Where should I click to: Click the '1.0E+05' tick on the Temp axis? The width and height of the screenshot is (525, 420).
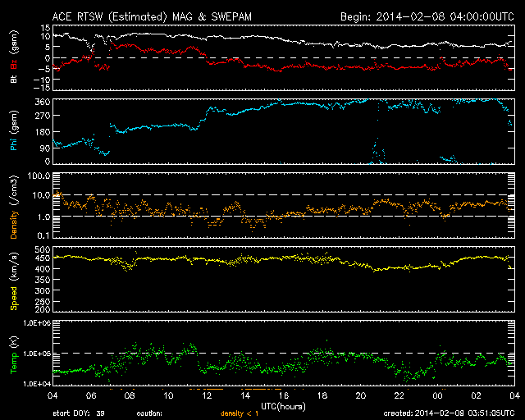(37, 354)
